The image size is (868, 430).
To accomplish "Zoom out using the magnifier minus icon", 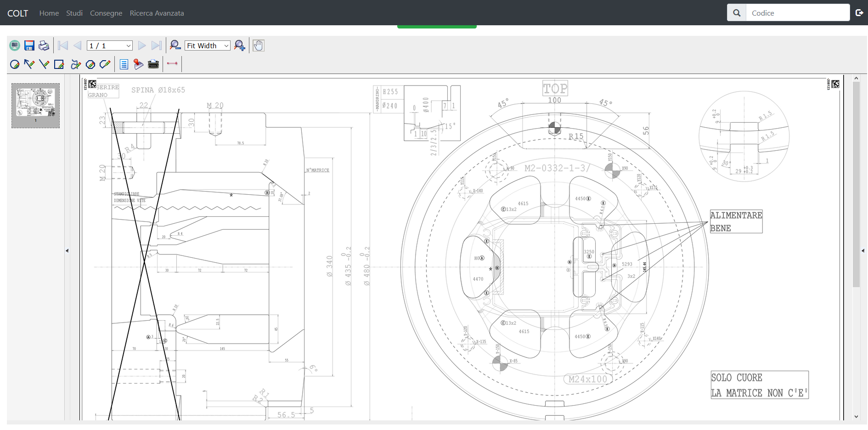I will tap(175, 45).
